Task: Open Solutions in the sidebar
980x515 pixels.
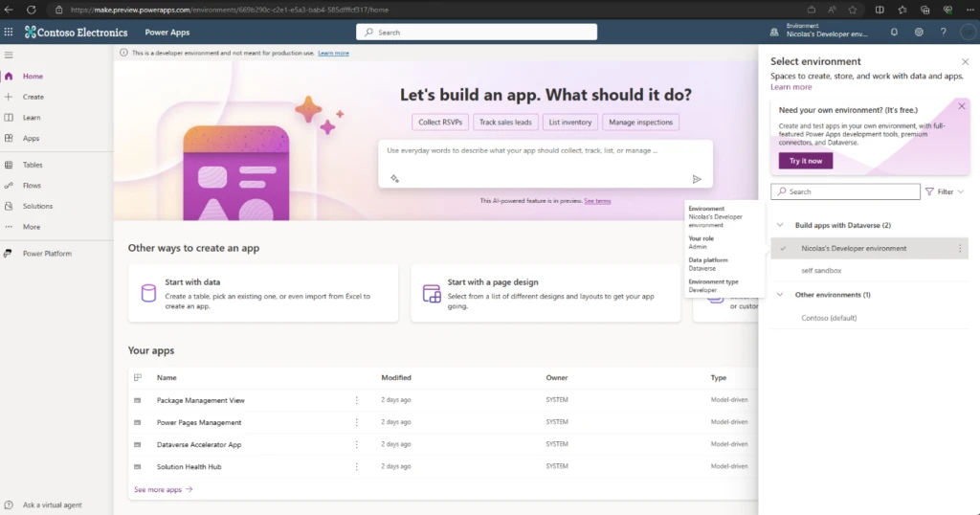Action: click(x=37, y=206)
